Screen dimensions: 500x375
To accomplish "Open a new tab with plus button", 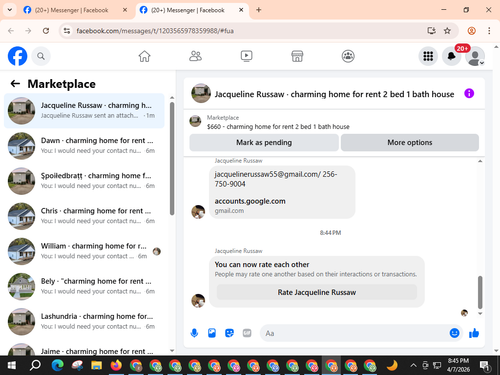I will click(x=259, y=10).
